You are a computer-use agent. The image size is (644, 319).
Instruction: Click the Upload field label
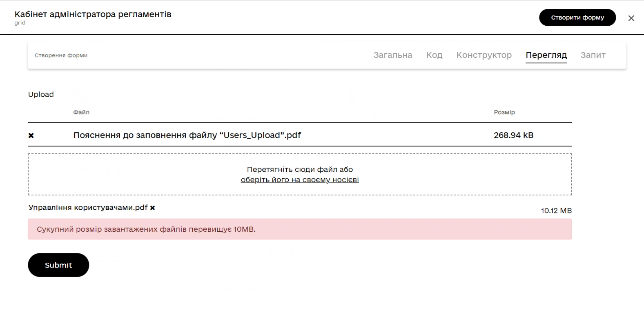coord(41,94)
